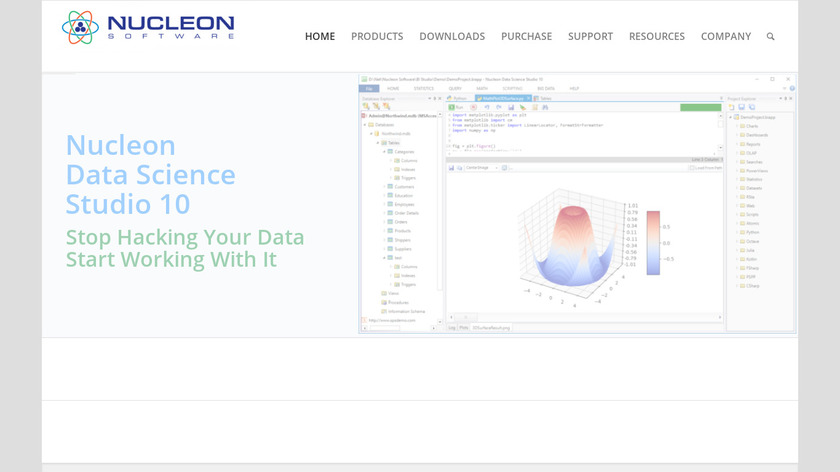Image resolution: width=840 pixels, height=472 pixels.
Task: Click the Data Science Studio screenshot banner
Action: tap(578, 204)
